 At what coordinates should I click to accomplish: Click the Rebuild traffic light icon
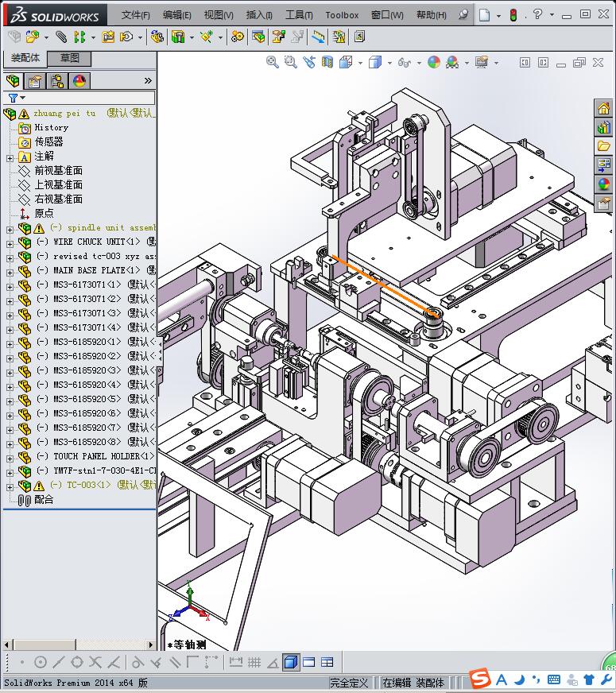(513, 15)
